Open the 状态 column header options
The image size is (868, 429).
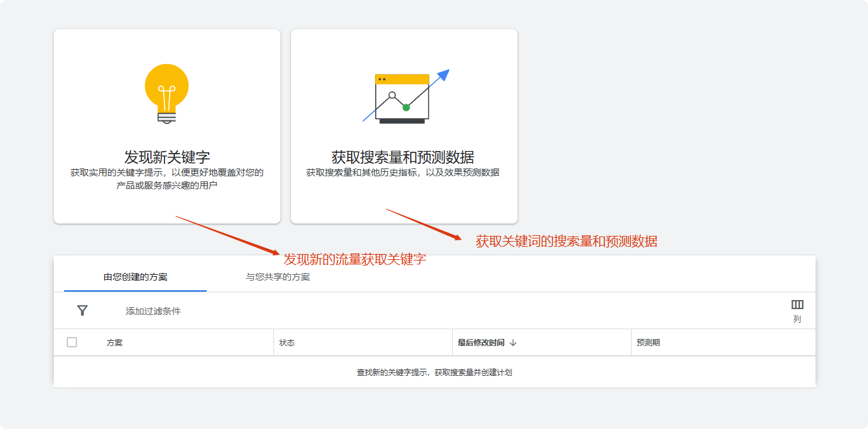286,342
